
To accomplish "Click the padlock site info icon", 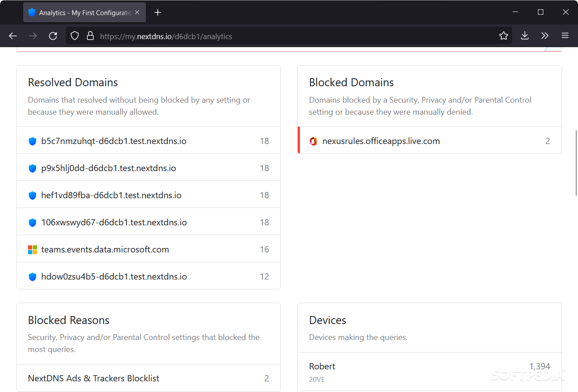I will 90,36.
